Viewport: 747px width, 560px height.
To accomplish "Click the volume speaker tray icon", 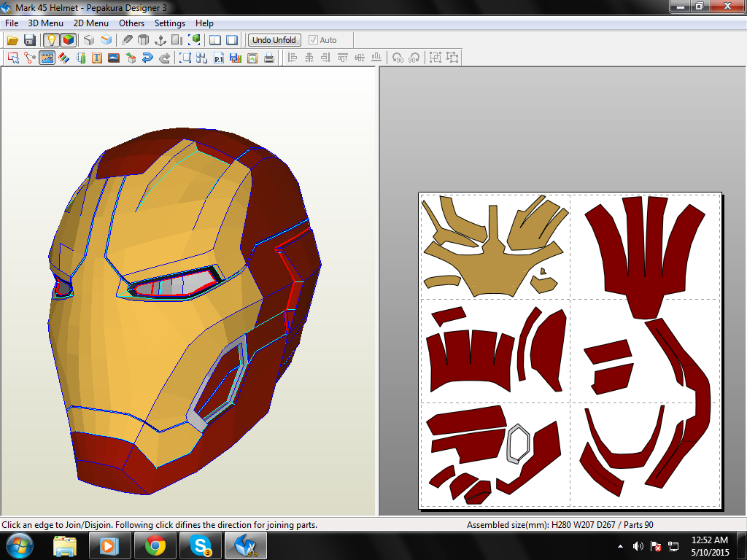I will click(638, 546).
